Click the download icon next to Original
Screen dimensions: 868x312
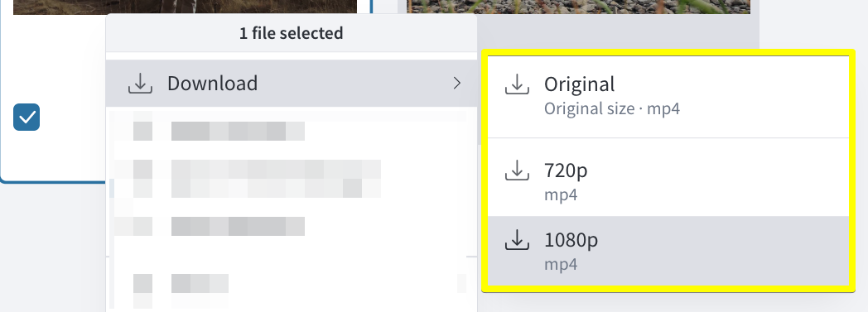click(517, 84)
